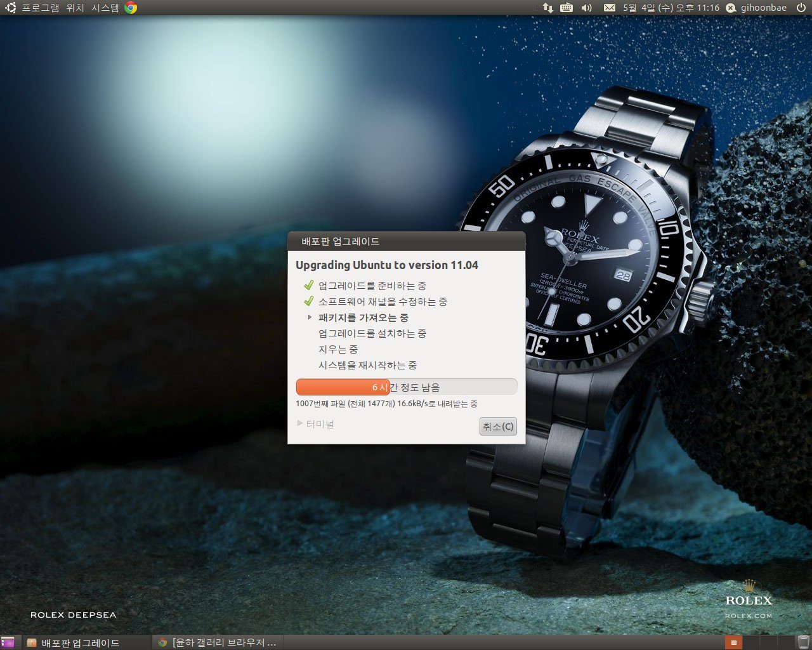Screen dimensions: 812x650
Task: Open the power session menu icon
Action: coord(801,8)
